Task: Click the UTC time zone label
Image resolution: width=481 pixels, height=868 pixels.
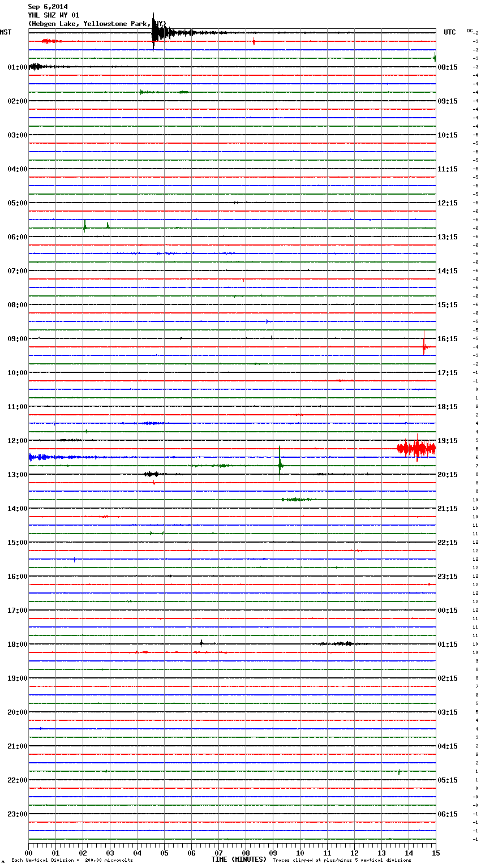Action: click(x=450, y=32)
